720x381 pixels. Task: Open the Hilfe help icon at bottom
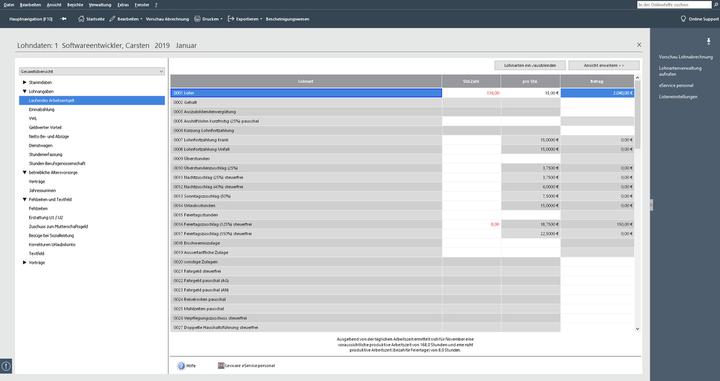coord(181,366)
